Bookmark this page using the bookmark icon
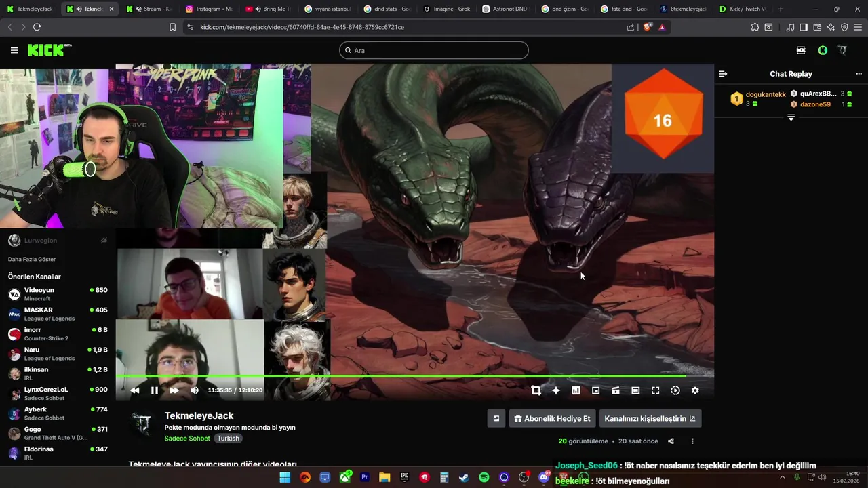 click(172, 27)
